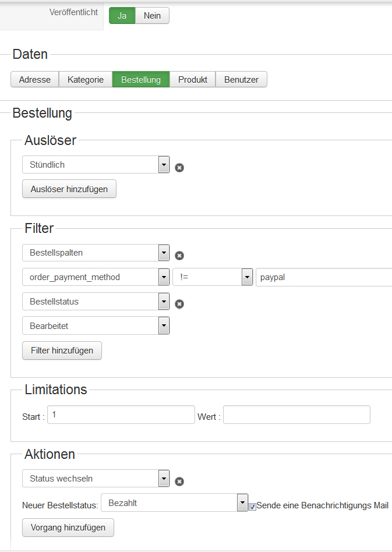The width and height of the screenshot is (392, 552).
Task: Click the Start limitation input field
Action: (121, 415)
